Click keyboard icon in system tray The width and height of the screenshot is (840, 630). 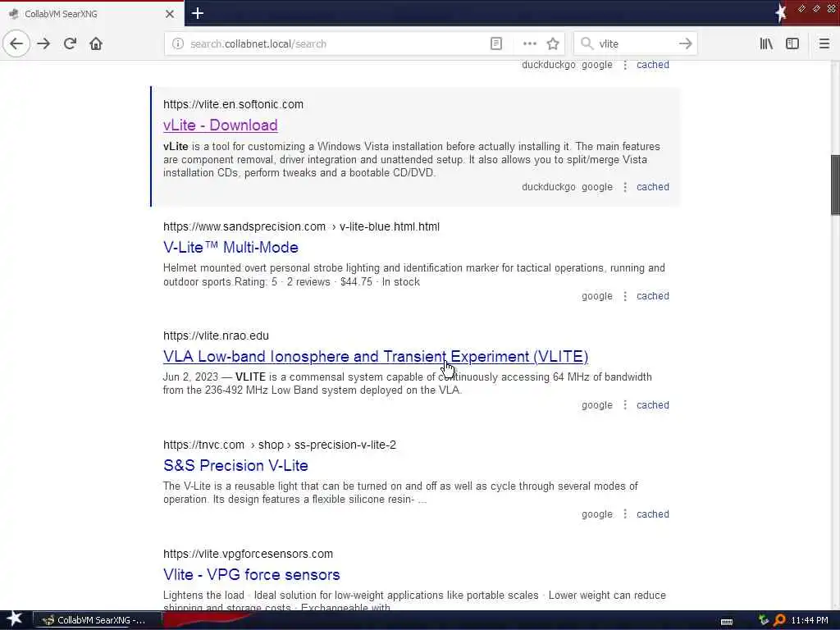pos(727,621)
